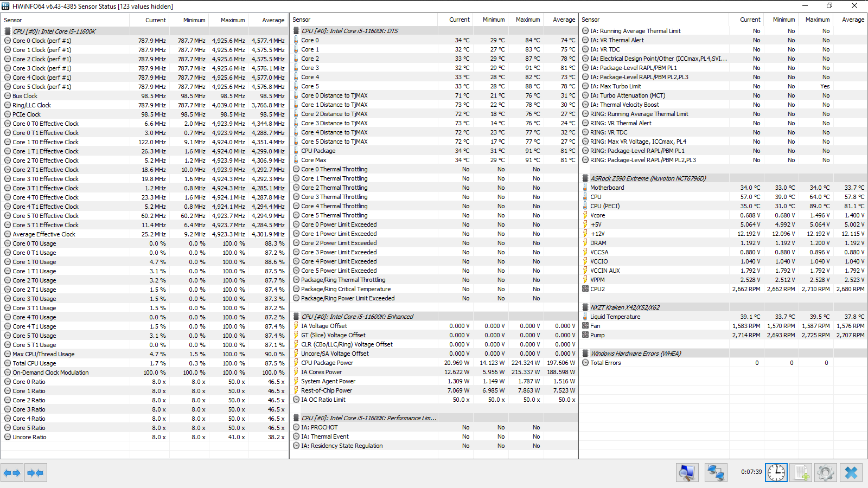Viewport: 868px width, 488px height.
Task: Select On-Demand Clock Modulation row
Action: [x=144, y=373]
